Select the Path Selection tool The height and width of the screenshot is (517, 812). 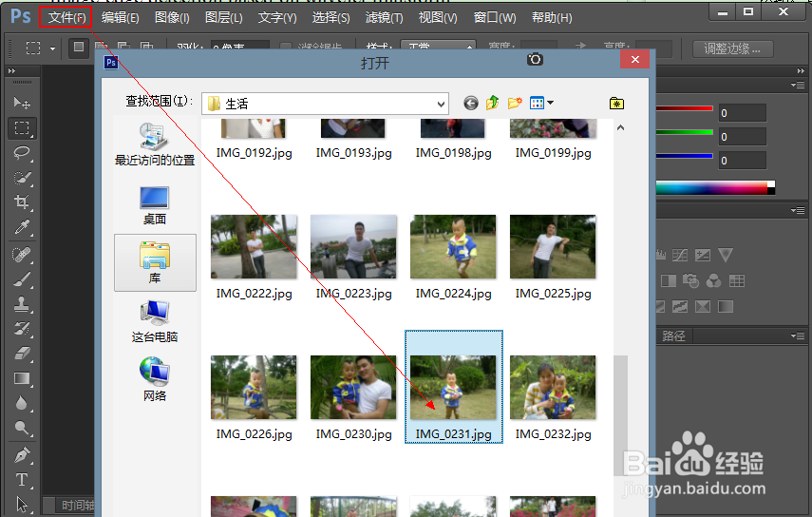click(x=22, y=504)
